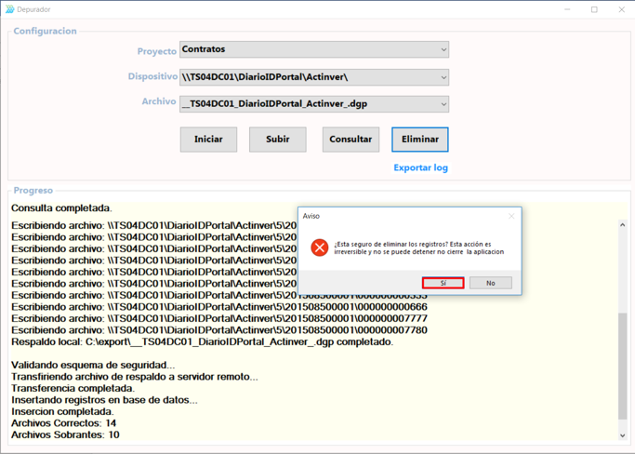Viewport: 636px width, 454px height.
Task: Maximize the Depurador window
Action: [595, 9]
